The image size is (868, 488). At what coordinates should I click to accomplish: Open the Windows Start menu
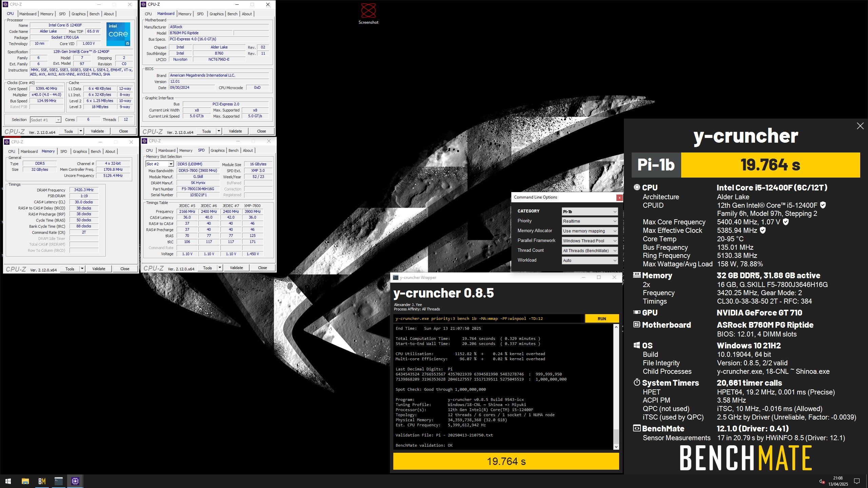(x=8, y=481)
